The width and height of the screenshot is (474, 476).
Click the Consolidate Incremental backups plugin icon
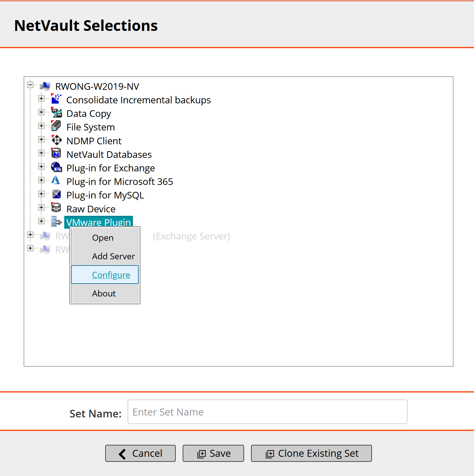click(56, 99)
